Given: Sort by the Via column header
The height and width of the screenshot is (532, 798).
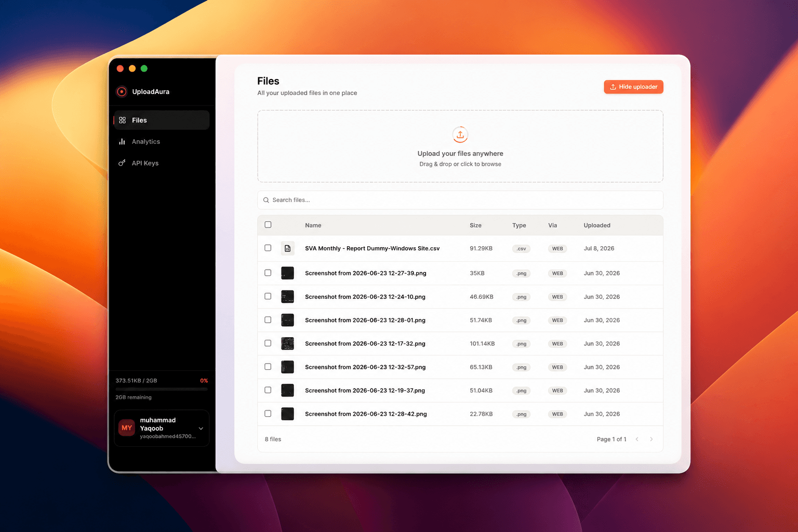Looking at the screenshot, I should 552,225.
